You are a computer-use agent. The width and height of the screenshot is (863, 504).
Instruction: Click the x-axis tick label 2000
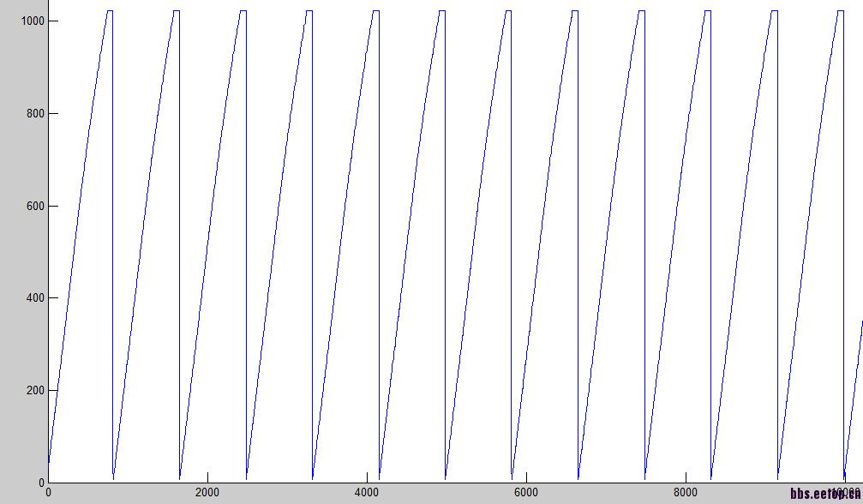click(207, 493)
